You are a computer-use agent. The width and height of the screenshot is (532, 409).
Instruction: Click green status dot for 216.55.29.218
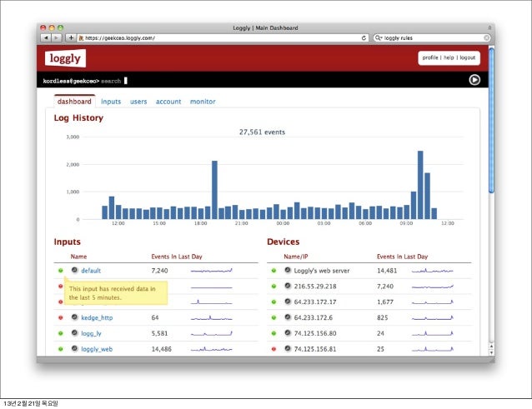pos(274,287)
